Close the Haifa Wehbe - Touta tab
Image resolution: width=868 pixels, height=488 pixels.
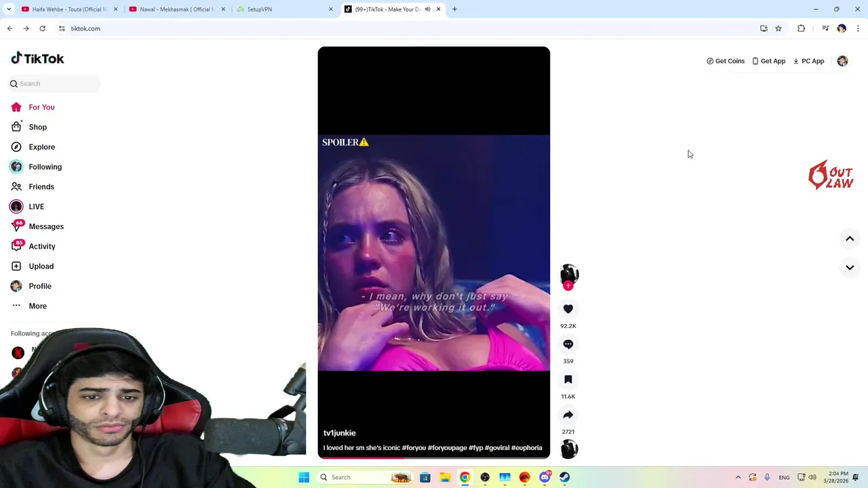(115, 9)
